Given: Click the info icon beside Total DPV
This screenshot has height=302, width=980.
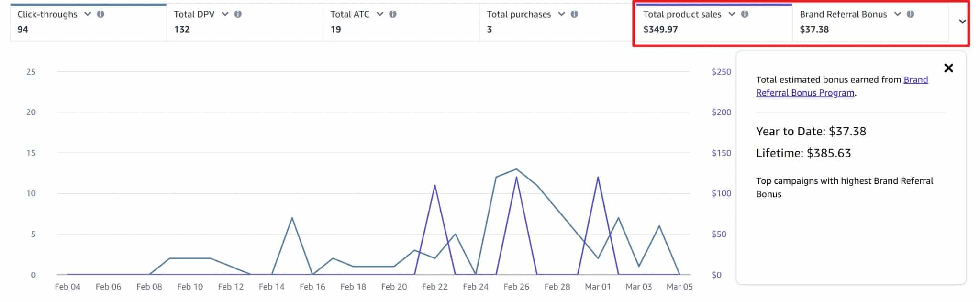Looking at the screenshot, I should tap(238, 14).
